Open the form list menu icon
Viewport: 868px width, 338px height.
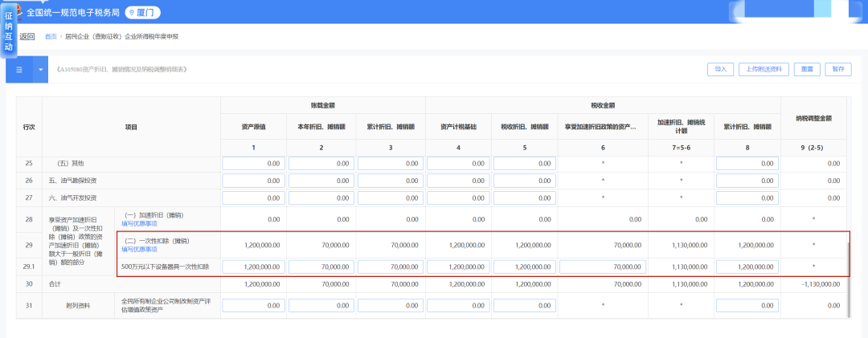[x=19, y=70]
